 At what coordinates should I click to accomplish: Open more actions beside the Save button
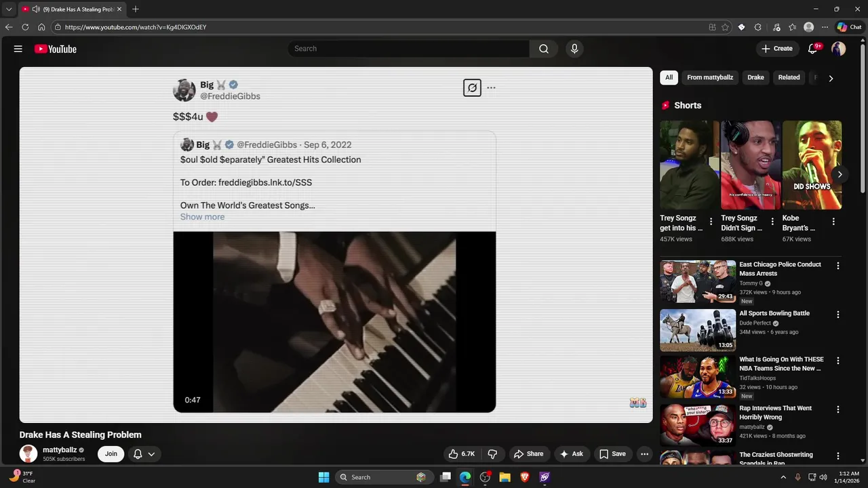point(644,454)
